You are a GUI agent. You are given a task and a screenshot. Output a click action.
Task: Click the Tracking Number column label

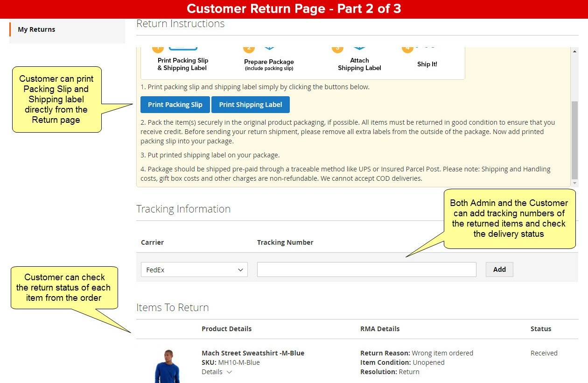[285, 242]
